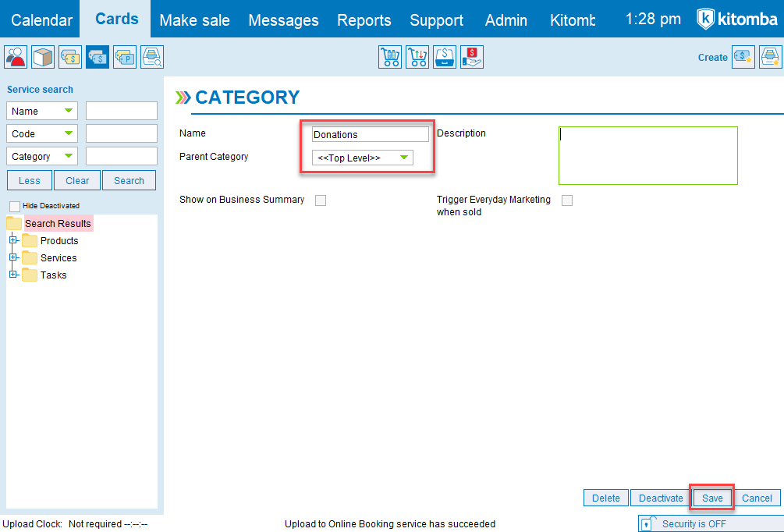Click the Name search text box
The width and height of the screenshot is (784, 532).
coord(122,111)
